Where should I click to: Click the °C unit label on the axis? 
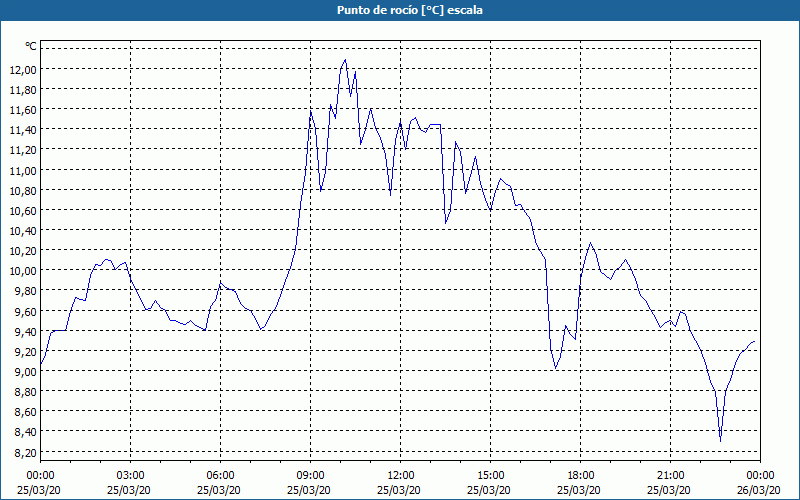click(x=31, y=46)
